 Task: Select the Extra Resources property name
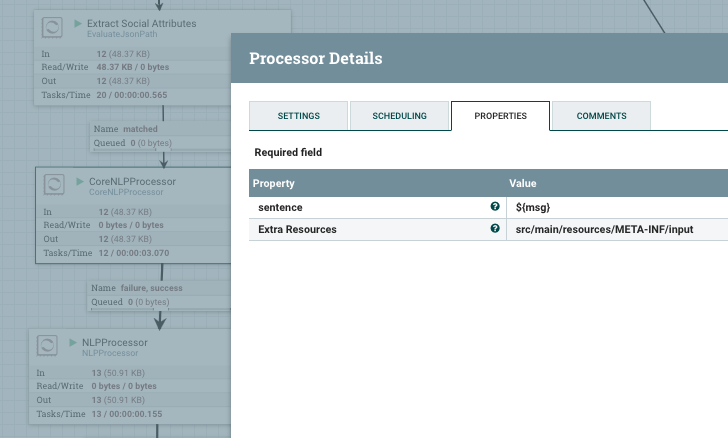coord(295,229)
